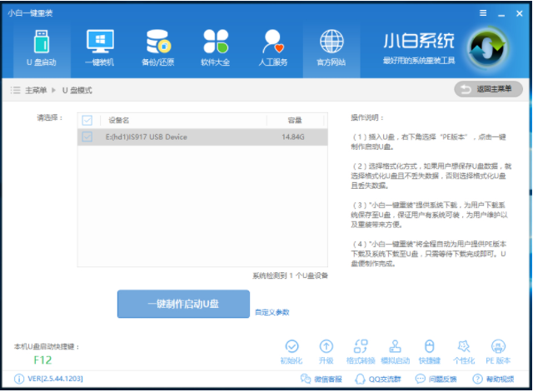Open the U盘启动 tab
Viewport: 533px width, 392px height.
click(x=42, y=47)
